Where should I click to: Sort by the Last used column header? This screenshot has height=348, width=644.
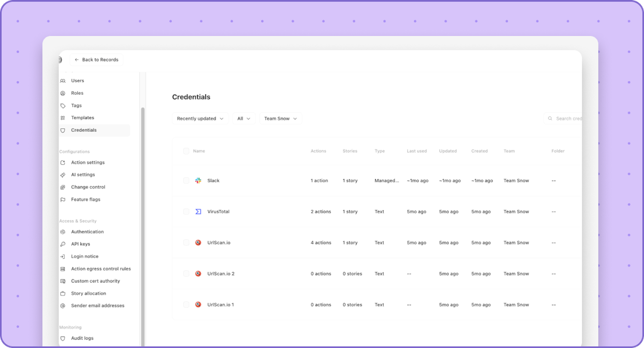click(x=417, y=151)
